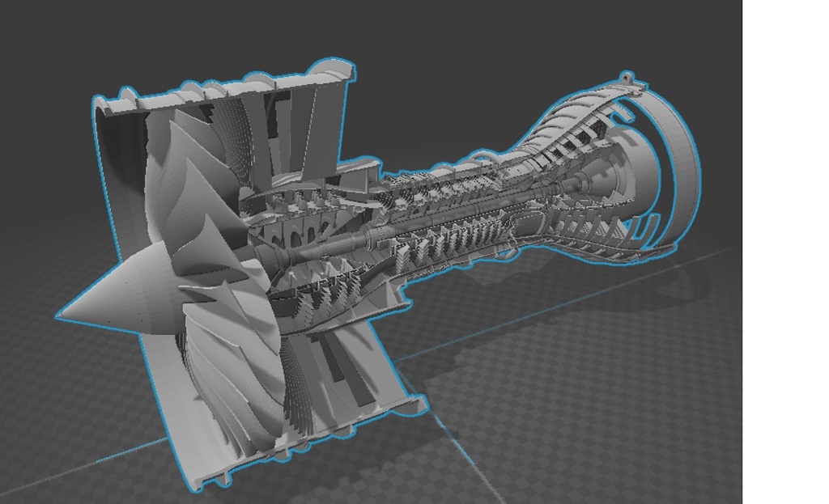Click the checkered ground plane at bottom right
The image size is (829, 504).
coord(631,421)
